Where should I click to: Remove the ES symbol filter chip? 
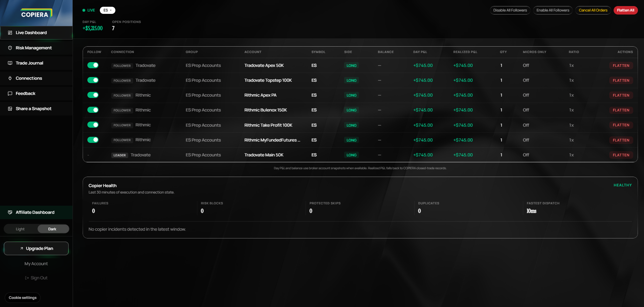[111, 10]
